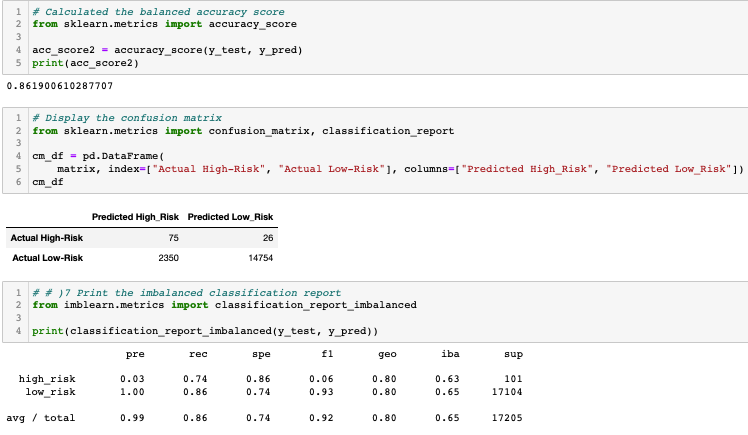
Task: Click table cell with value 75
Action: point(173,238)
